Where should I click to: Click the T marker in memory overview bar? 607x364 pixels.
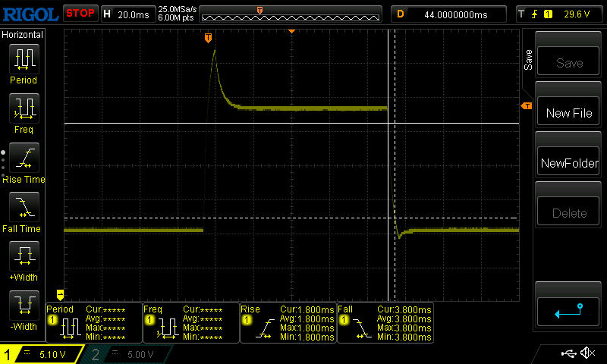(259, 11)
